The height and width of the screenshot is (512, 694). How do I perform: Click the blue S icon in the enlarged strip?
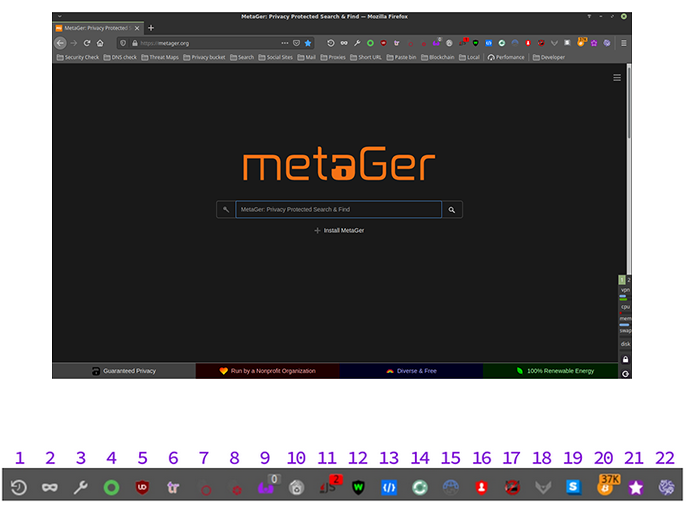pyautogui.click(x=573, y=487)
